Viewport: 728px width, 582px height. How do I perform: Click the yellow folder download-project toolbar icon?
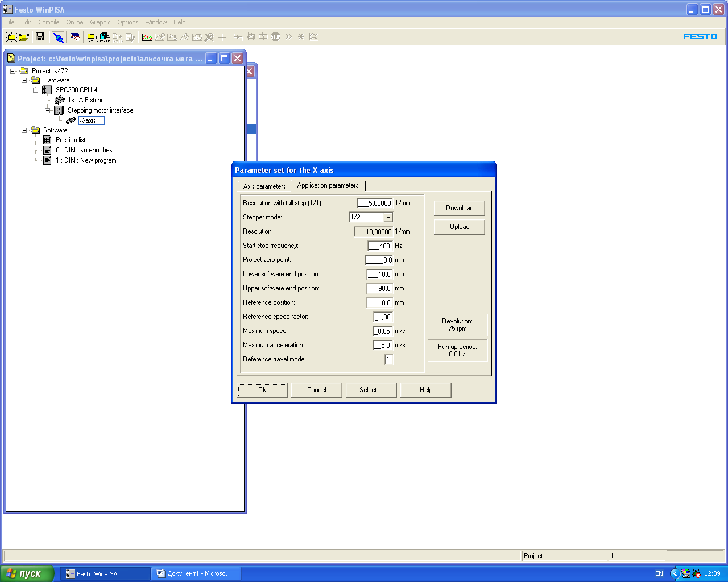(92, 37)
